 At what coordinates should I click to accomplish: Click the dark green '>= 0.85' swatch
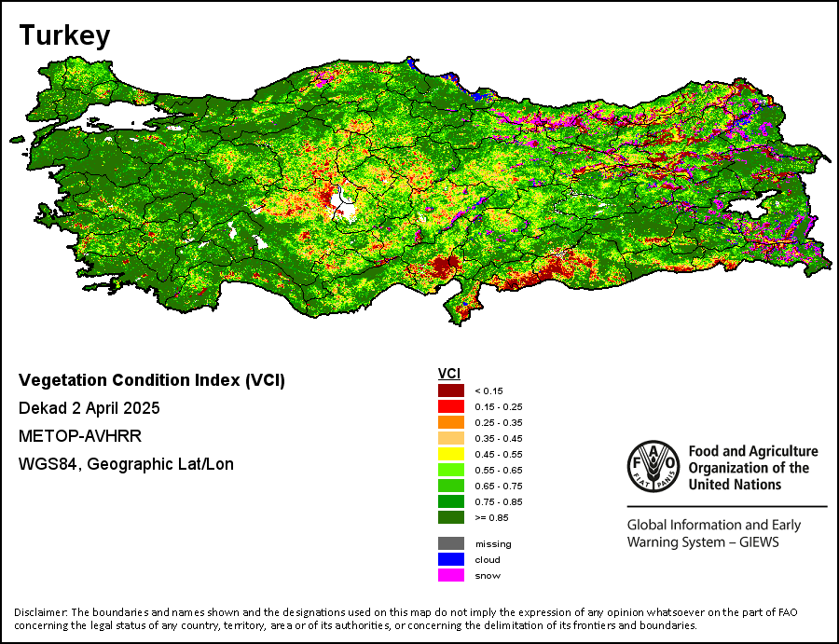(451, 517)
